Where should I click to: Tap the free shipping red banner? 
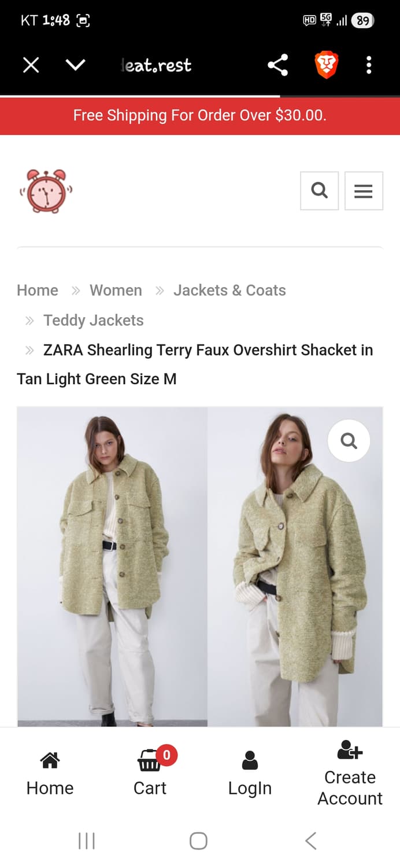[200, 116]
